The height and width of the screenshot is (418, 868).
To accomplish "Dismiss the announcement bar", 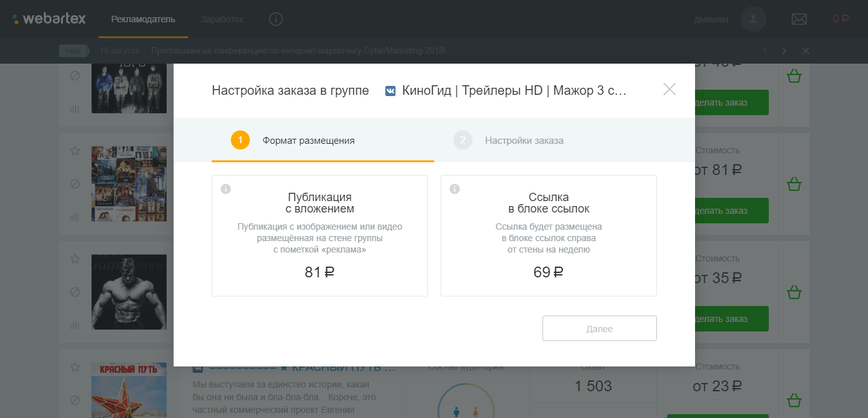I will (805, 51).
